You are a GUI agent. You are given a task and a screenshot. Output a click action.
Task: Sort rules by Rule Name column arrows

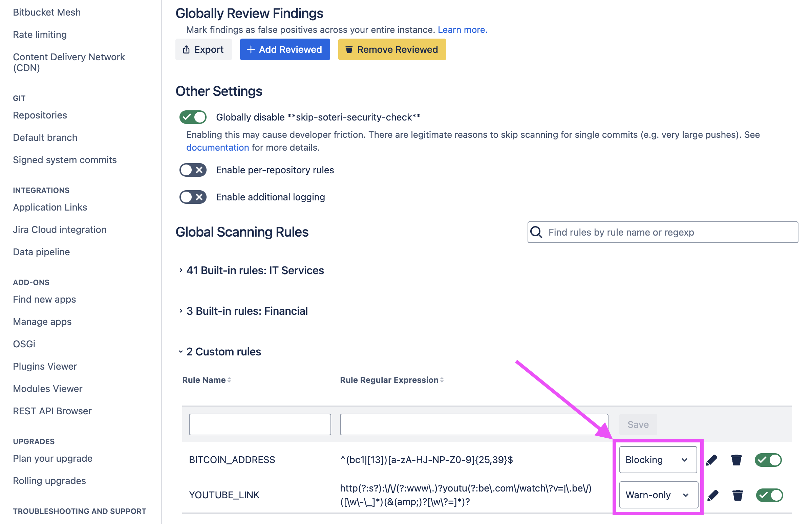[x=229, y=380]
